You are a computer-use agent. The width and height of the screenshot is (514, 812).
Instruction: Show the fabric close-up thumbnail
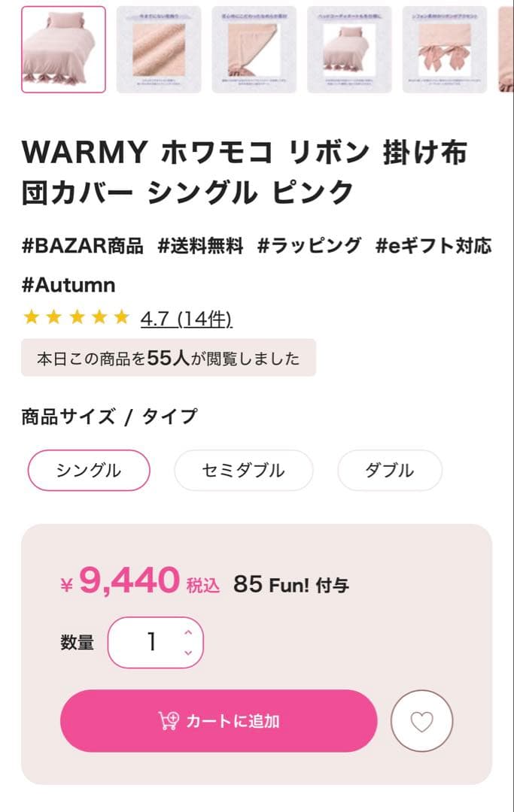(159, 50)
